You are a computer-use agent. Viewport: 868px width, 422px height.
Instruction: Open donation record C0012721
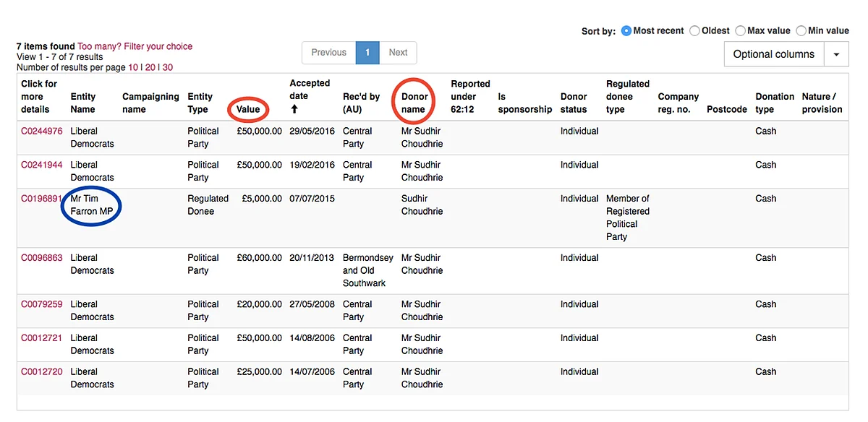[x=41, y=338]
